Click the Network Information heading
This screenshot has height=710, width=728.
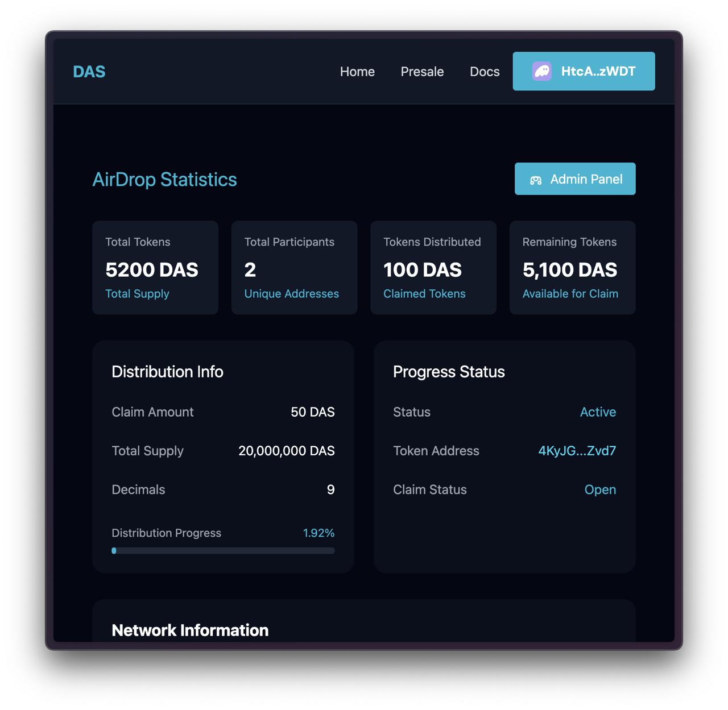coord(190,630)
